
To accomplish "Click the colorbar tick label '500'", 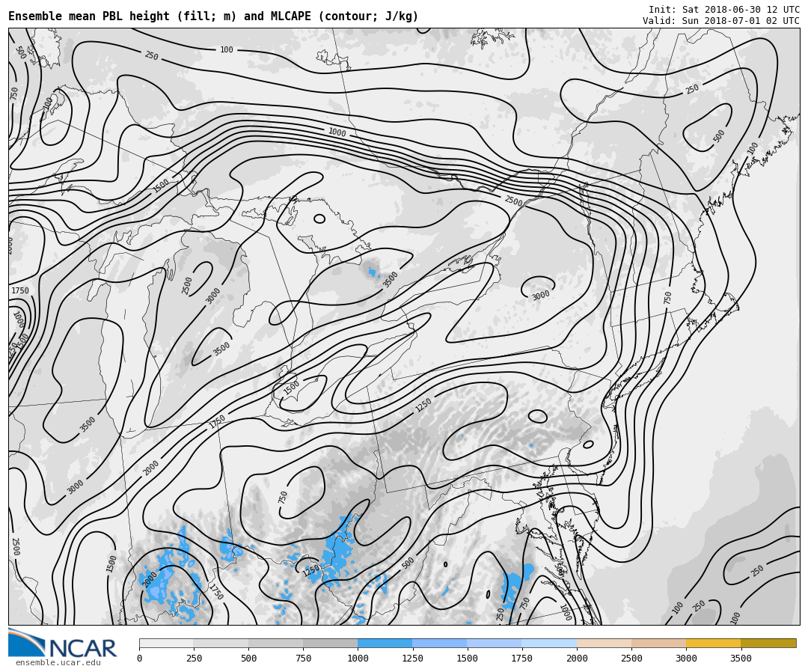I will [x=248, y=658].
